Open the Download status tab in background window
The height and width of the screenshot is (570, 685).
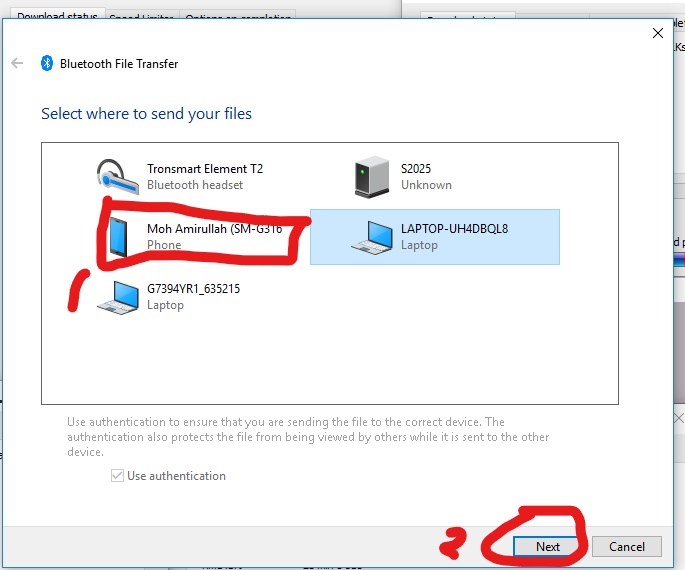57,15
